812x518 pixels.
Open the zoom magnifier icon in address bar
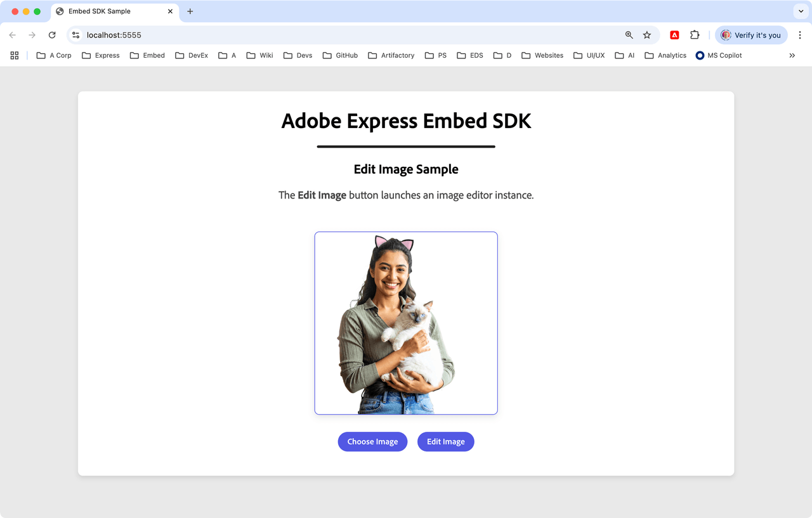[x=629, y=36]
